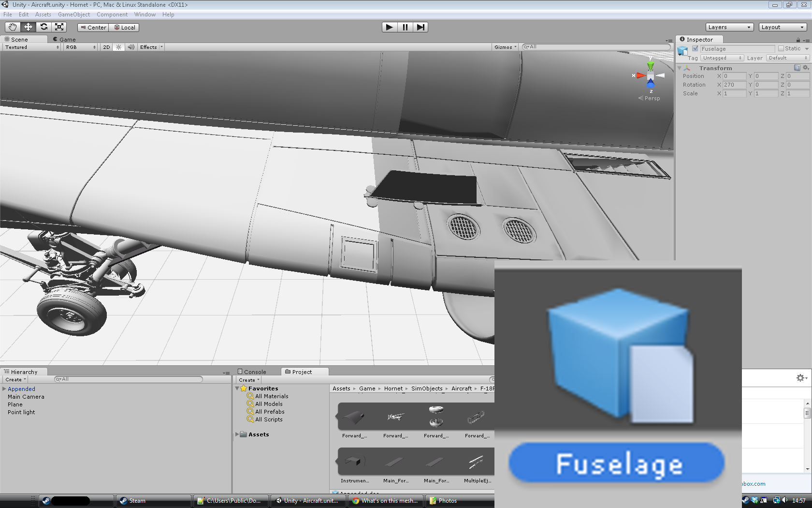
Task: Select the Scale tool
Action: 59,27
